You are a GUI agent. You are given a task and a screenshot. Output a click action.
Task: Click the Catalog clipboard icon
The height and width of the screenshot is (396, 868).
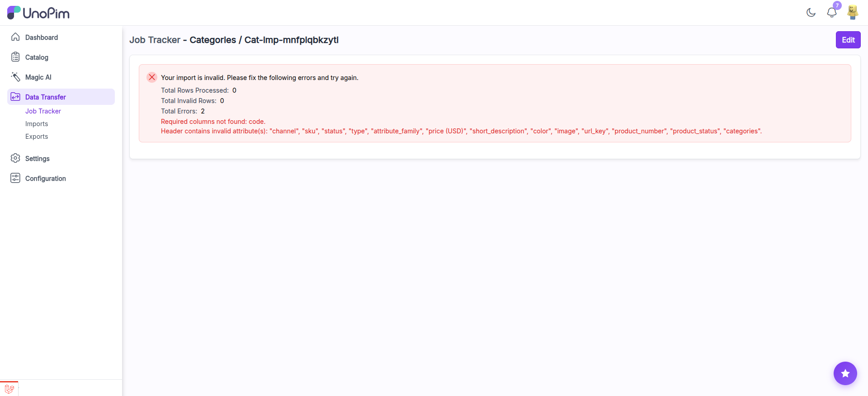tap(15, 57)
